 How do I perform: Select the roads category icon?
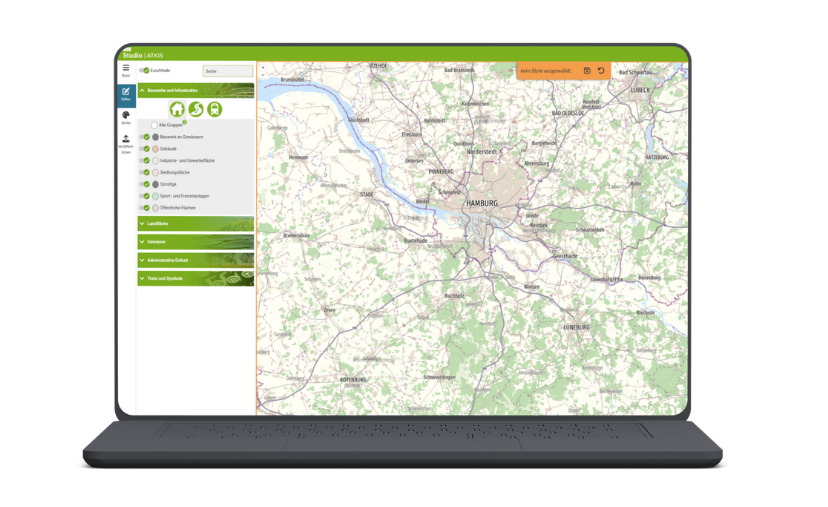pyautogui.click(x=196, y=109)
